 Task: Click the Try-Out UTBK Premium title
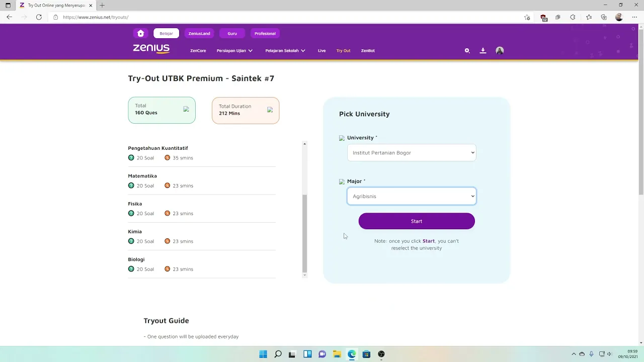[x=201, y=78]
